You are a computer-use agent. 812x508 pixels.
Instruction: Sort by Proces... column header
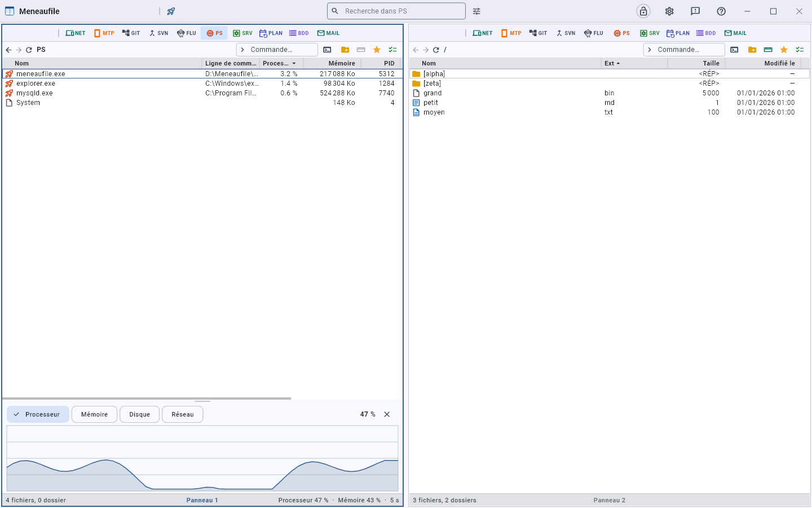coord(280,63)
